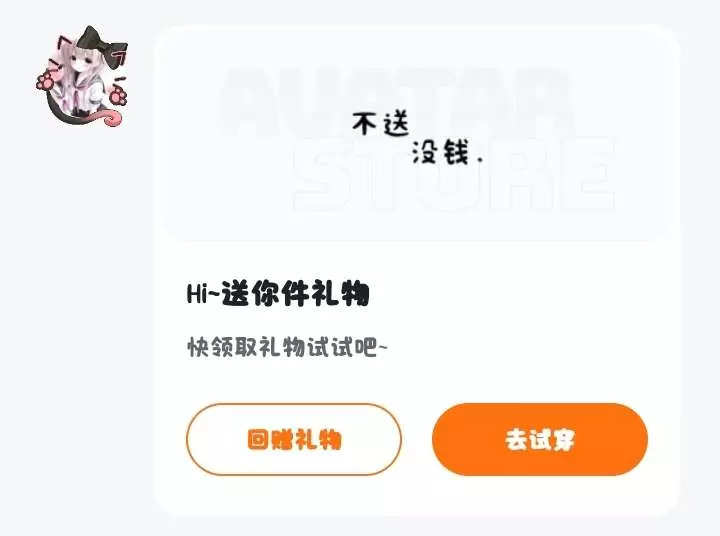The height and width of the screenshot is (536, 720).
Task: Open the gift preview image area
Action: [x=416, y=136]
